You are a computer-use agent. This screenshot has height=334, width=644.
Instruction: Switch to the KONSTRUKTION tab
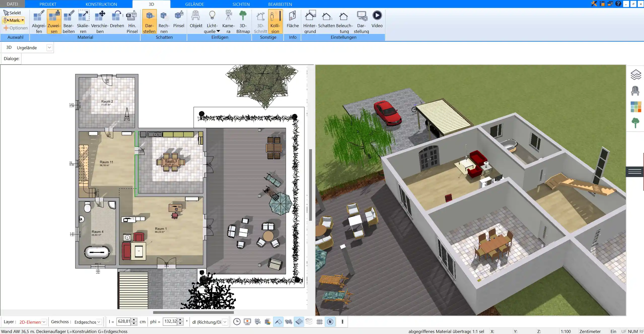click(101, 4)
